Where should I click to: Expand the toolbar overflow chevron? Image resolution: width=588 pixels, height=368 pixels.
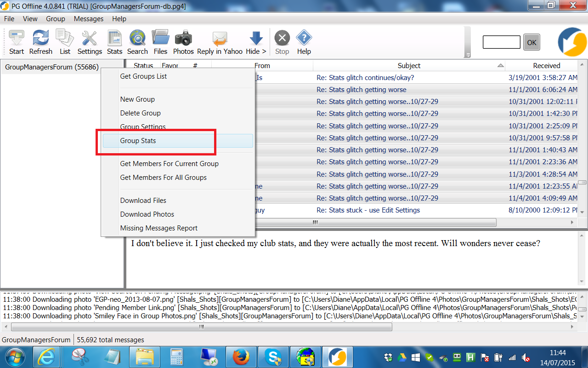click(x=468, y=55)
